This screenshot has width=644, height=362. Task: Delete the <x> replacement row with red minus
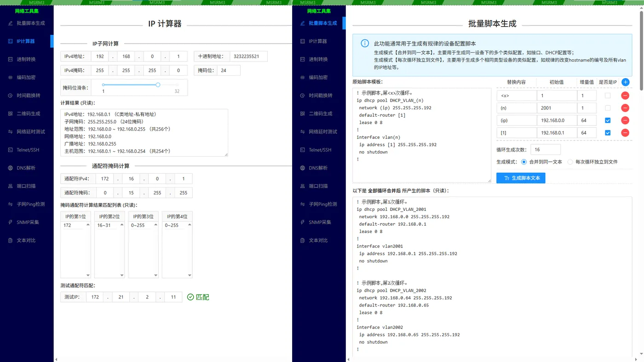(x=625, y=96)
